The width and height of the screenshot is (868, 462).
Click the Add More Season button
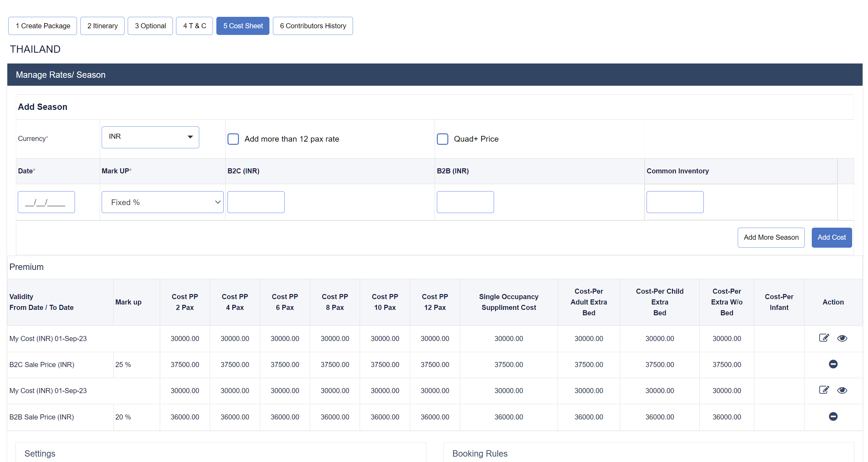tap(771, 238)
